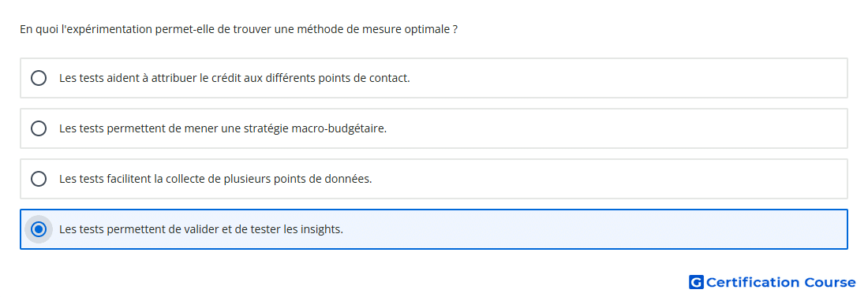Open the Certification Course watermark link

coord(773,282)
